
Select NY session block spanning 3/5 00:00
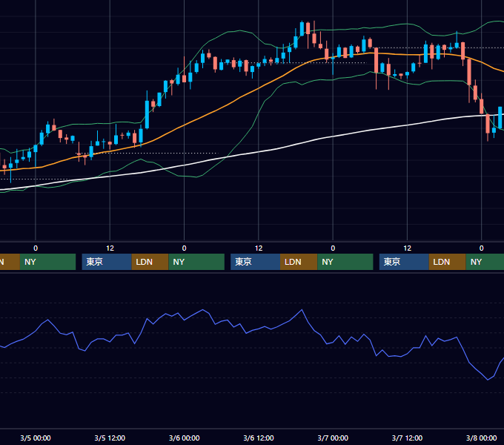pyautogui.click(x=47, y=262)
